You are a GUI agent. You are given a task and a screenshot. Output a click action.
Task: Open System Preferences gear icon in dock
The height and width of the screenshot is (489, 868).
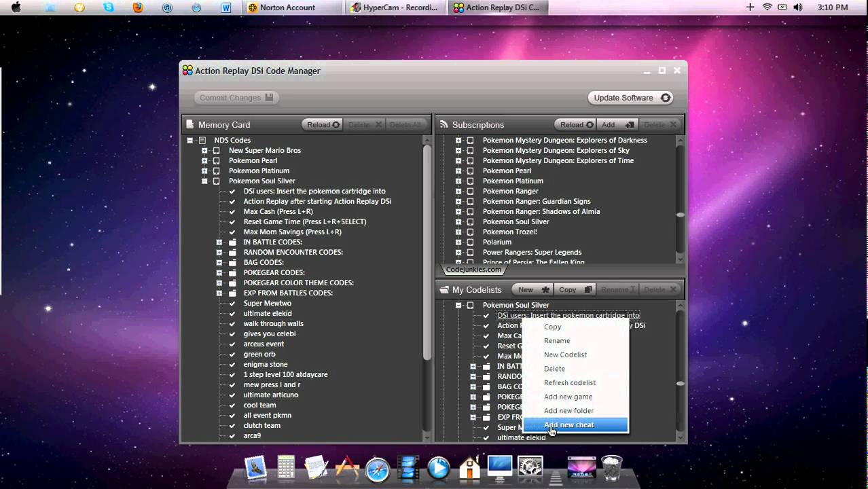click(530, 468)
